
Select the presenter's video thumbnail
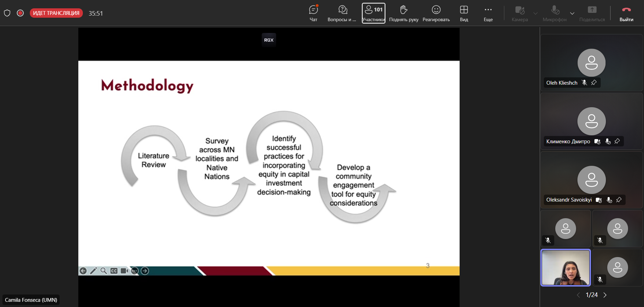click(x=566, y=267)
